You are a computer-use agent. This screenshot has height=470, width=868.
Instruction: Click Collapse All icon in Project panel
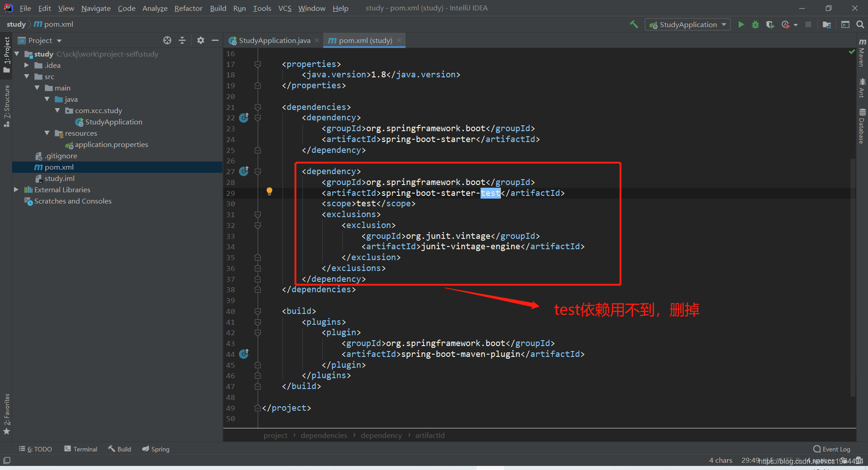coord(182,40)
